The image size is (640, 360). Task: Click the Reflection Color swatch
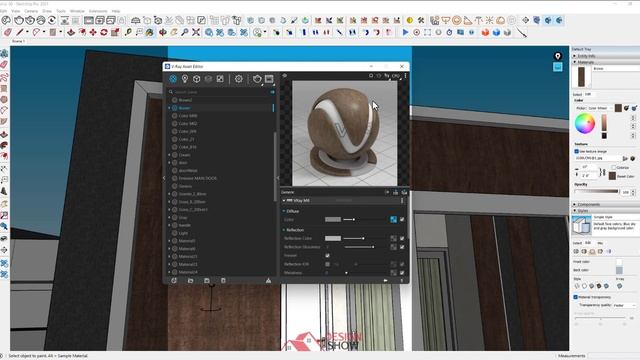click(x=333, y=238)
